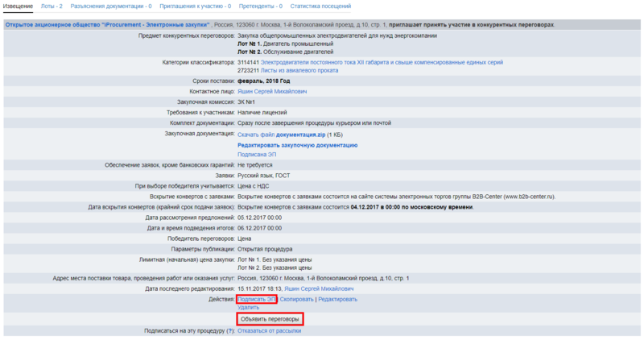
Task: Open Разъяснения документации - 0 tab
Action: (117, 6)
